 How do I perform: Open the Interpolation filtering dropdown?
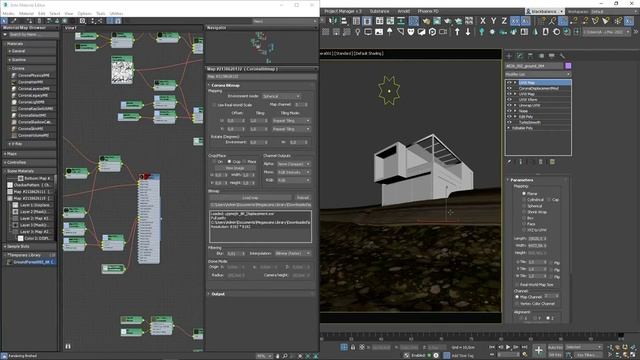point(292,253)
